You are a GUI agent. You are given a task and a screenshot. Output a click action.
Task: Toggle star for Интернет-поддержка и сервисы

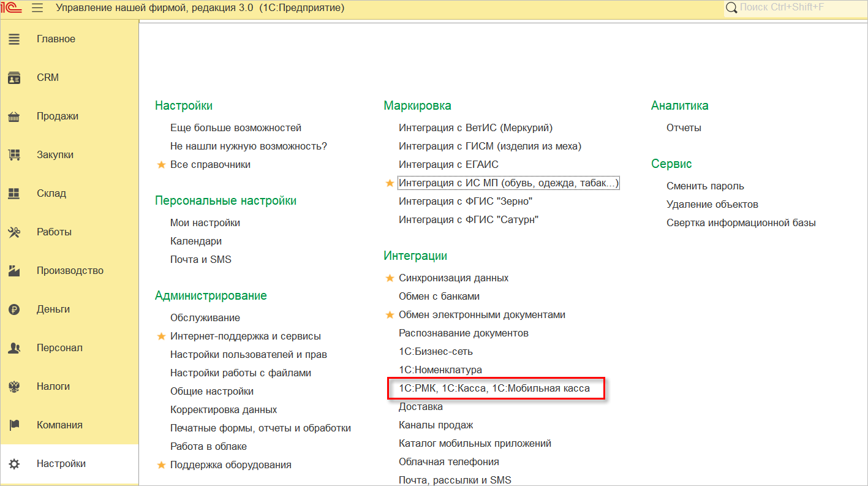161,336
